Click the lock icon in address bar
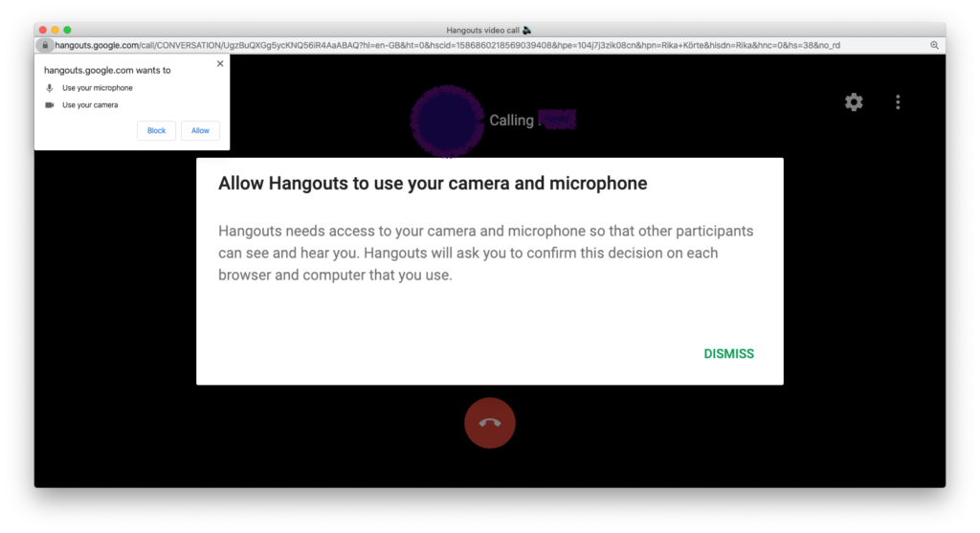 click(x=44, y=45)
